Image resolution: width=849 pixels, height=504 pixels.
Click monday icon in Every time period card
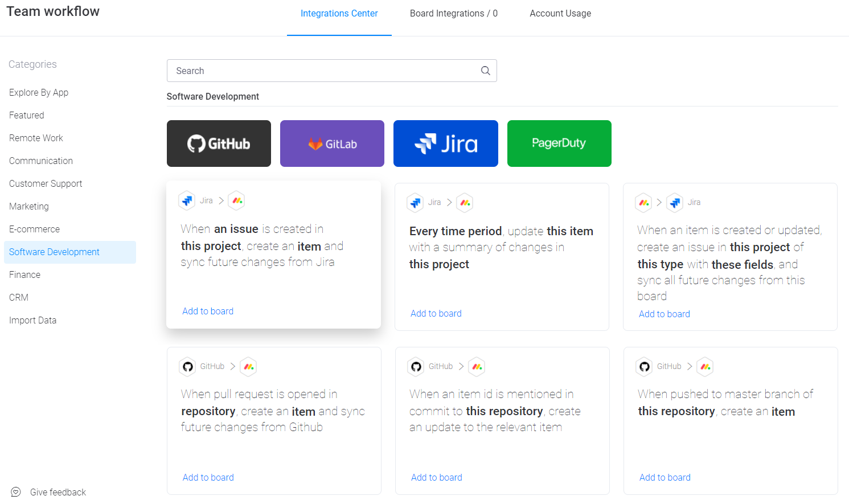[x=465, y=203]
